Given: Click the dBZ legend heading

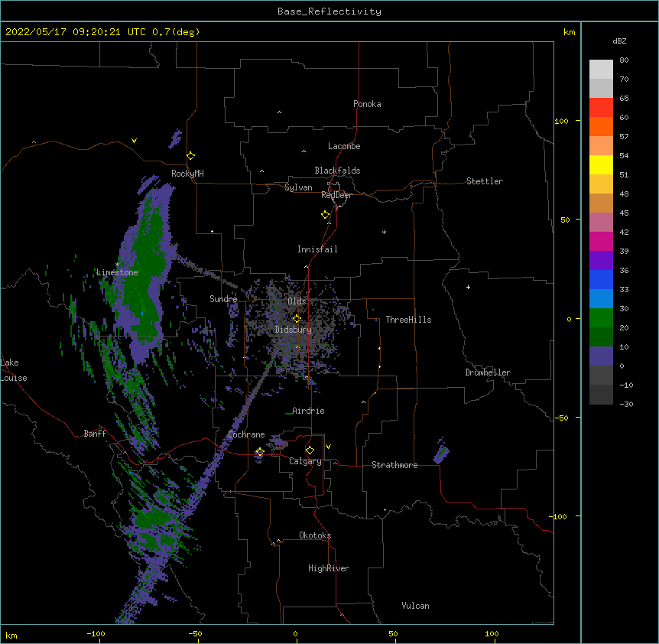Looking at the screenshot, I should pos(619,41).
